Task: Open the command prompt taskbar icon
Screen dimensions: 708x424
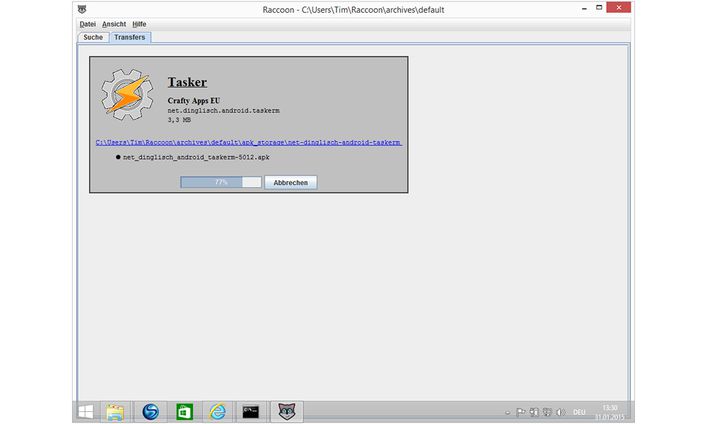Action: (251, 412)
